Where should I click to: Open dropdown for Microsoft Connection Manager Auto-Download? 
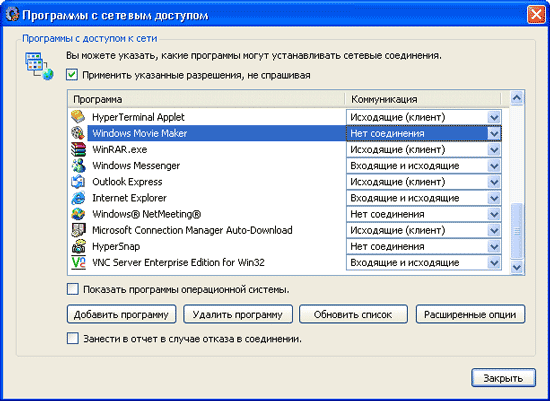pyautogui.click(x=494, y=230)
